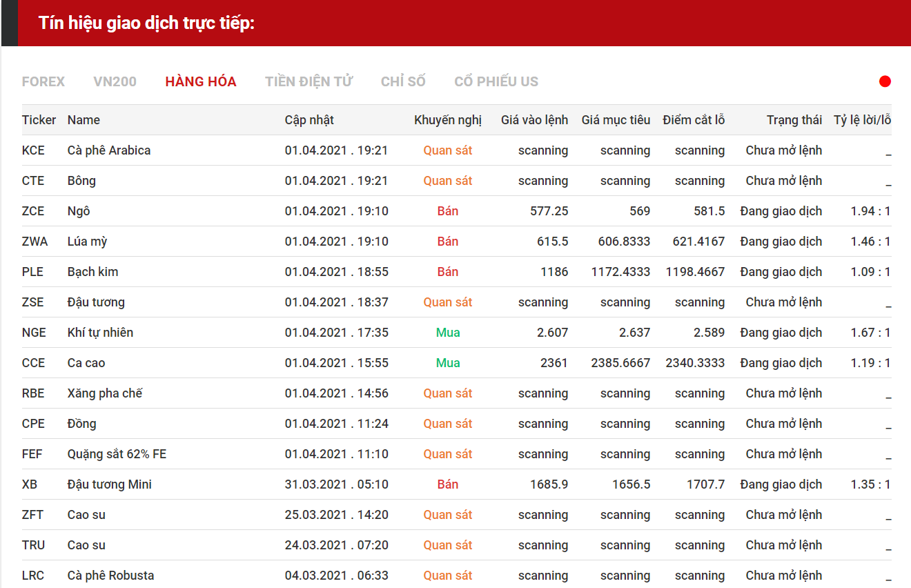
Task: Select the PLE ticker
Action: pyautogui.click(x=32, y=272)
